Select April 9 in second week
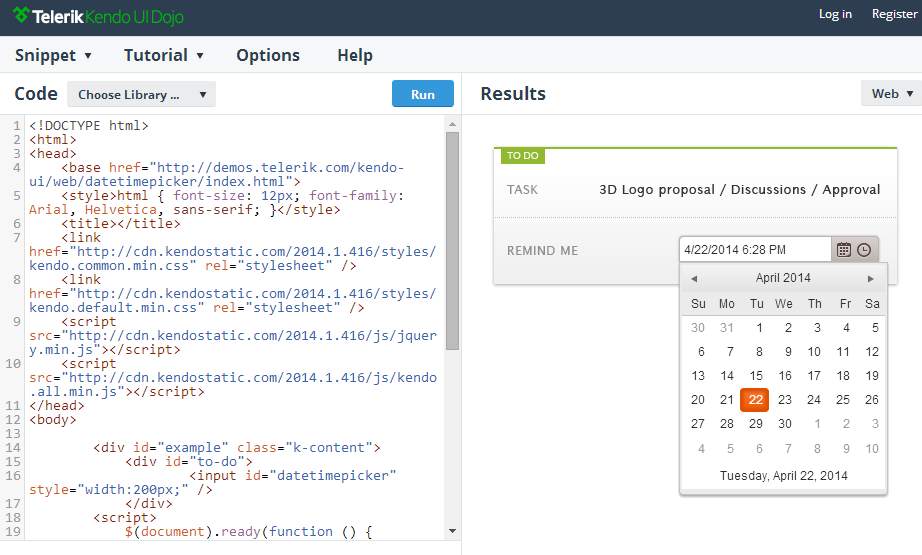Viewport: 922px width, 555px height. (x=788, y=352)
